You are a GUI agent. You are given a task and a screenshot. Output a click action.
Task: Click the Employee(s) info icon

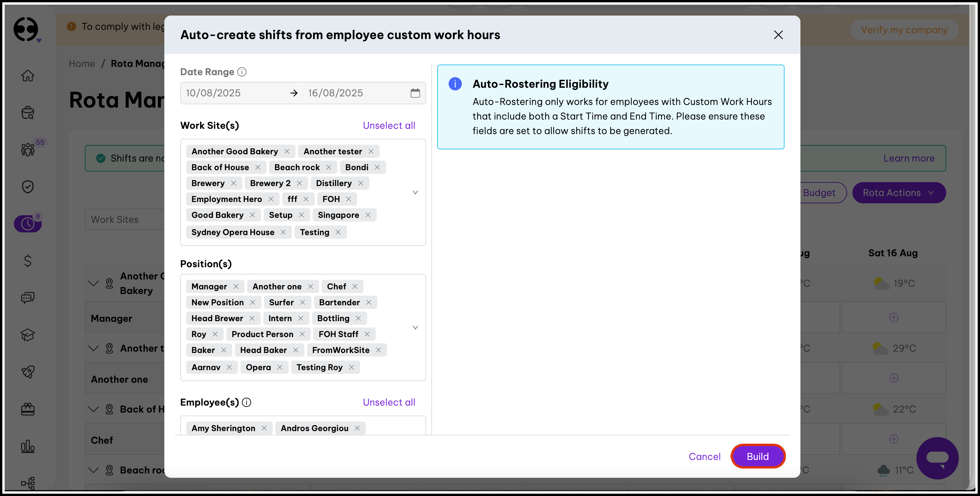coord(246,402)
